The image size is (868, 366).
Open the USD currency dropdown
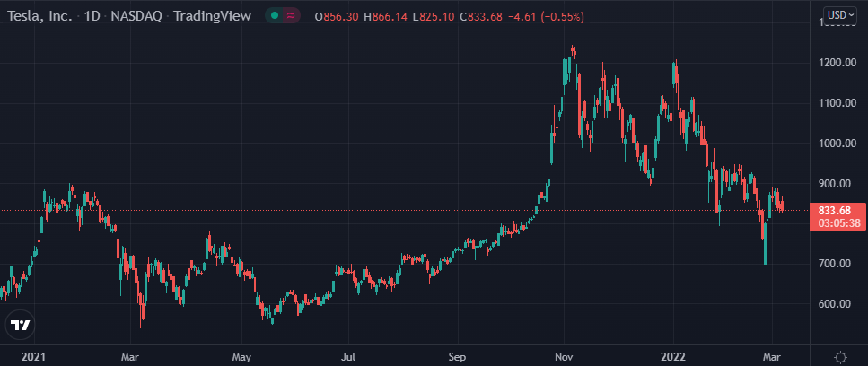838,15
